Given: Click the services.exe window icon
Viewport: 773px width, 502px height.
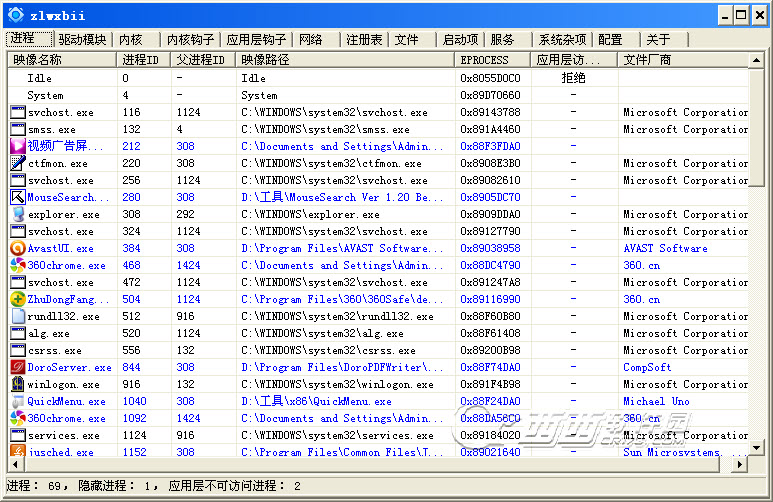Looking at the screenshot, I should pos(18,435).
